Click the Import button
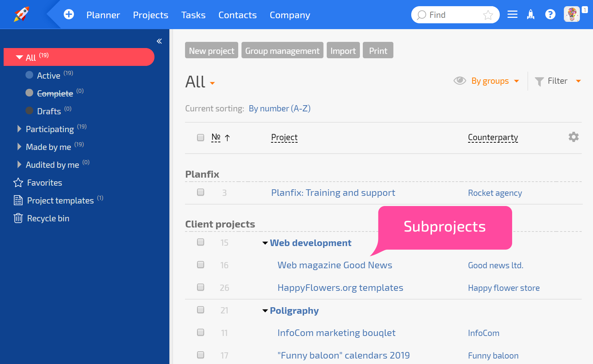593x364 pixels. (343, 50)
